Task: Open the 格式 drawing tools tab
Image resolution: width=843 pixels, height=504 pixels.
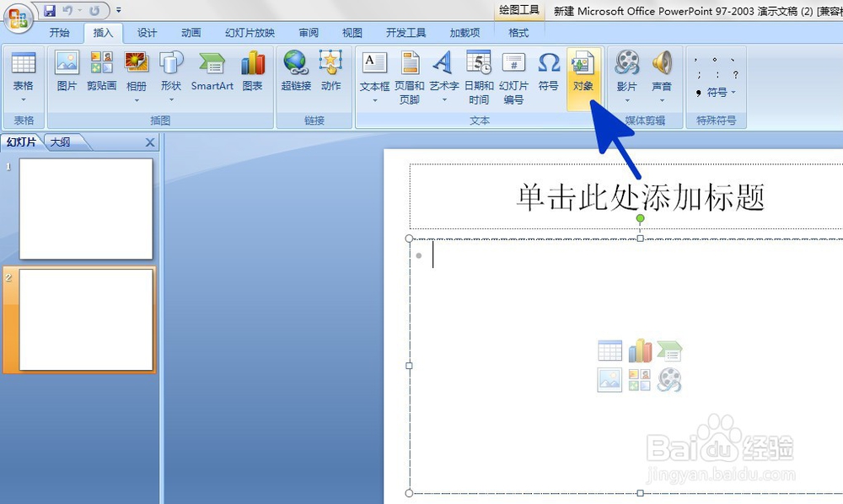Action: click(518, 33)
